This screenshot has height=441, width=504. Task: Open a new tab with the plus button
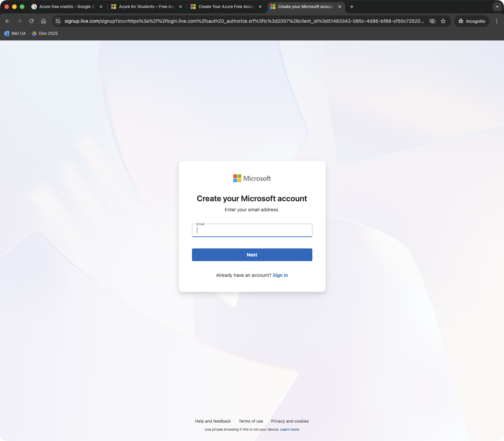[x=351, y=7]
